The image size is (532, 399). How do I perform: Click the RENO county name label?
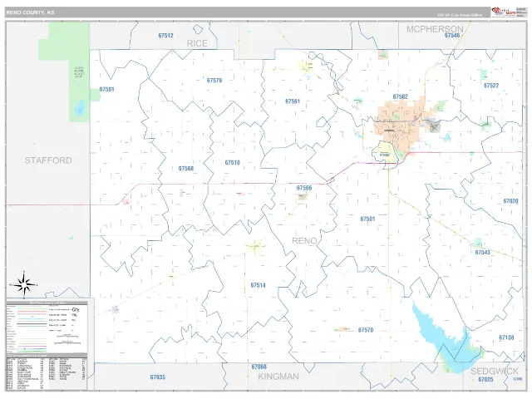pos(304,241)
